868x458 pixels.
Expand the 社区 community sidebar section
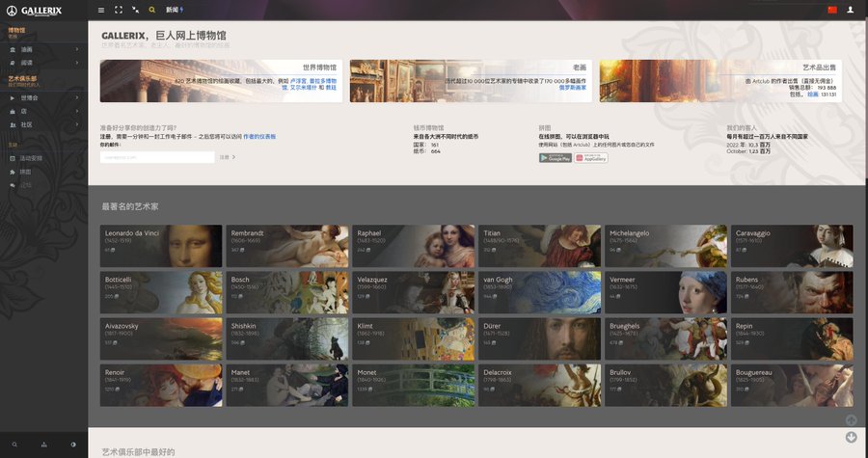click(x=43, y=125)
